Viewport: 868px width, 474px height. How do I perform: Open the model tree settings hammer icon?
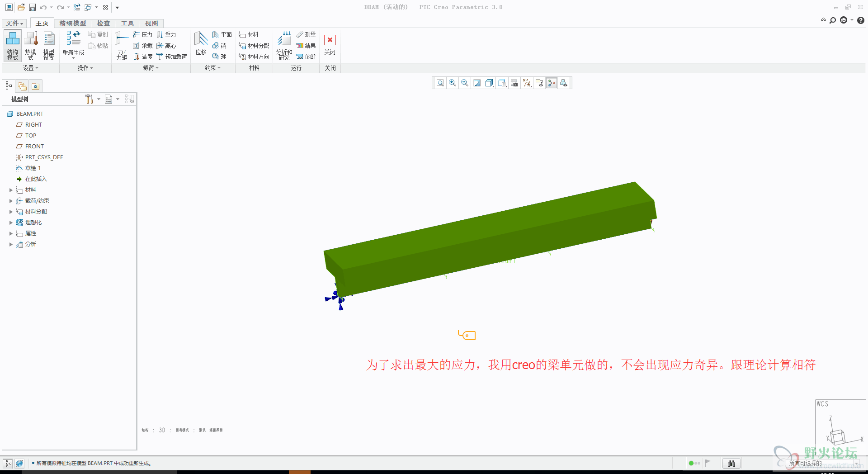[x=90, y=99]
